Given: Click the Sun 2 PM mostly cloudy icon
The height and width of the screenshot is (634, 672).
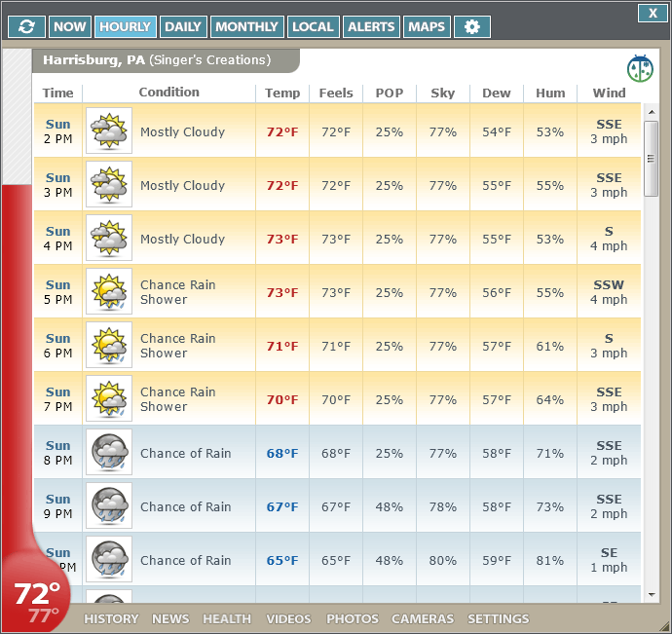Looking at the screenshot, I should coord(109,131).
